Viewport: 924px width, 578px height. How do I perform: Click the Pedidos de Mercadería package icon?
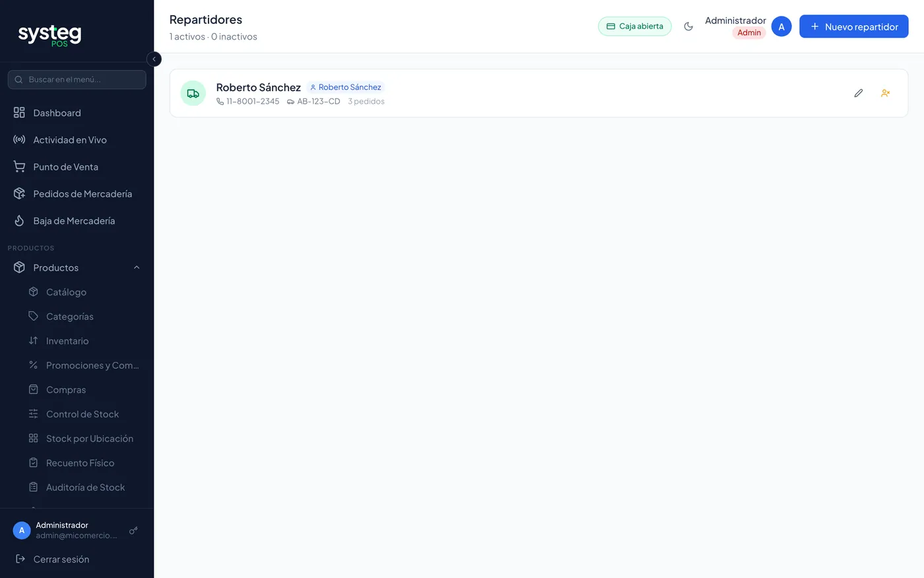click(19, 194)
